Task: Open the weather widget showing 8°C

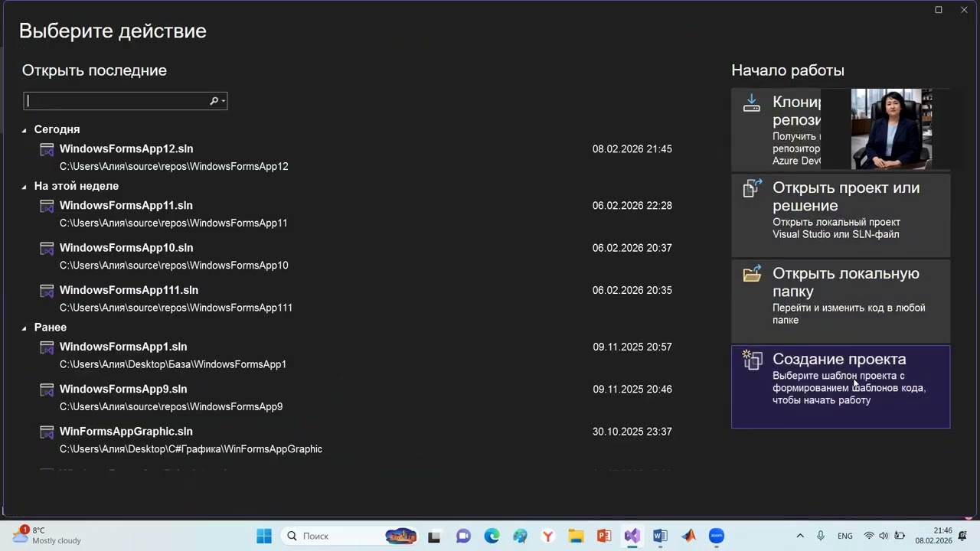Action: [x=47, y=535]
